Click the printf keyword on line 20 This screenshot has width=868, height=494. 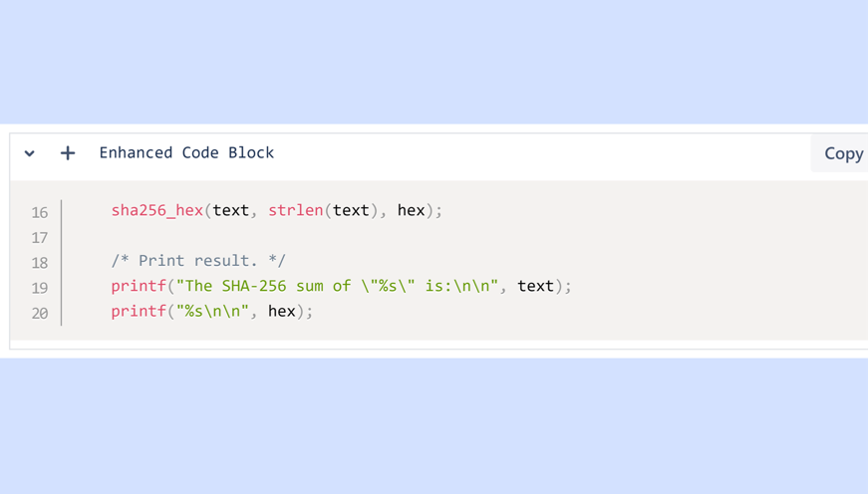pyautogui.click(x=139, y=311)
